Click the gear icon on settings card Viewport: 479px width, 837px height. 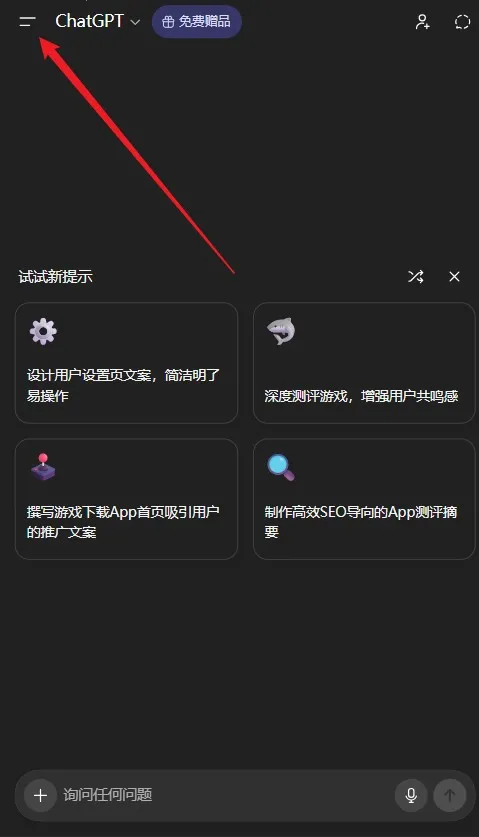click(43, 331)
